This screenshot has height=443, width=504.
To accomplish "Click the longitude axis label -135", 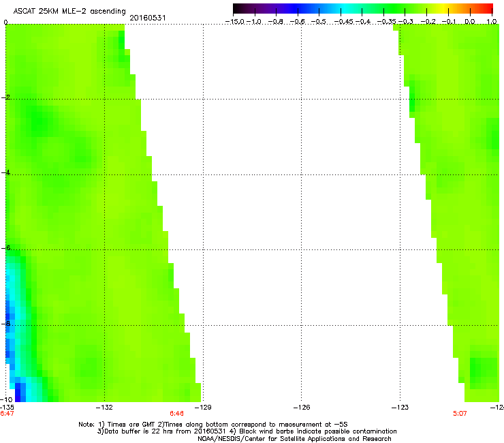I will 7,408.
